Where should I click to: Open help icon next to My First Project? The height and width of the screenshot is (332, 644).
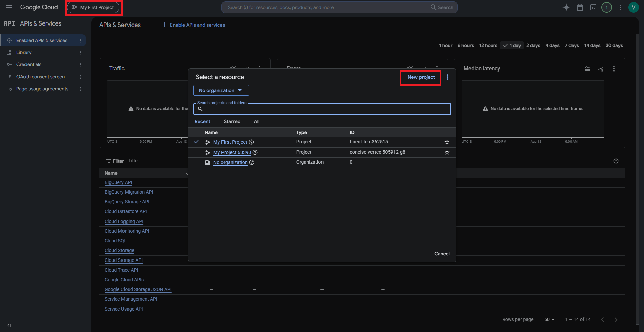click(x=251, y=142)
